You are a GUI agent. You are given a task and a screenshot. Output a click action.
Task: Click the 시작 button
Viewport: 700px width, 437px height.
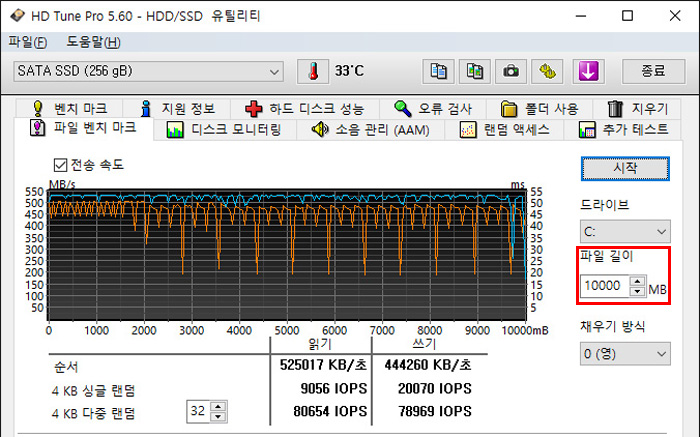pos(625,168)
